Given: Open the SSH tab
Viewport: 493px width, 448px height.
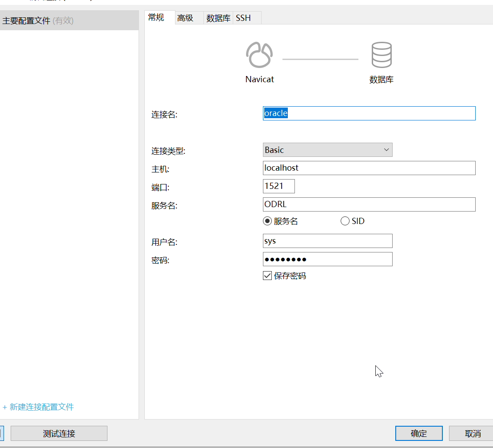Looking at the screenshot, I should coord(243,18).
